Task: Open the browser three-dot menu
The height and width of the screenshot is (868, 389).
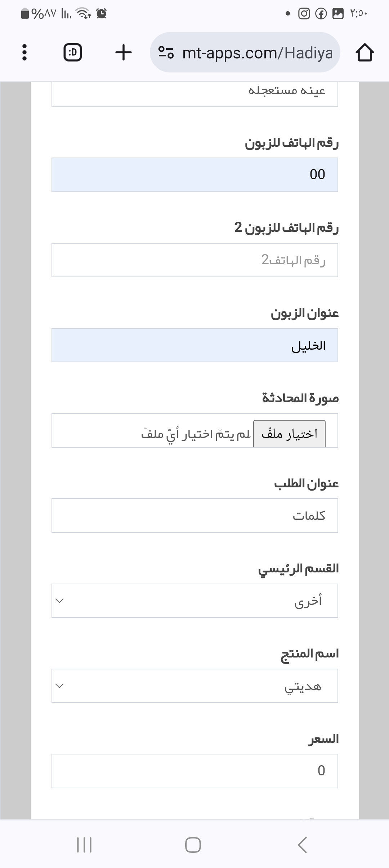Action: point(24,53)
